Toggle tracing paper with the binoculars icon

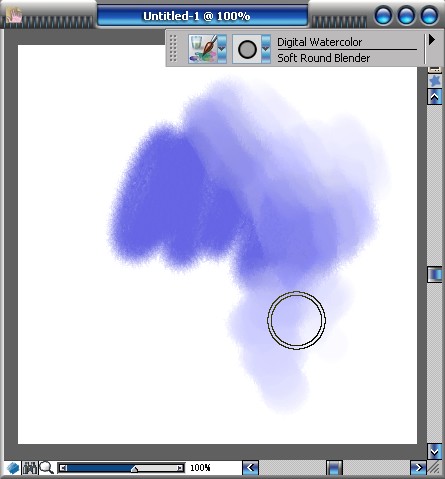pyautogui.click(x=30, y=468)
